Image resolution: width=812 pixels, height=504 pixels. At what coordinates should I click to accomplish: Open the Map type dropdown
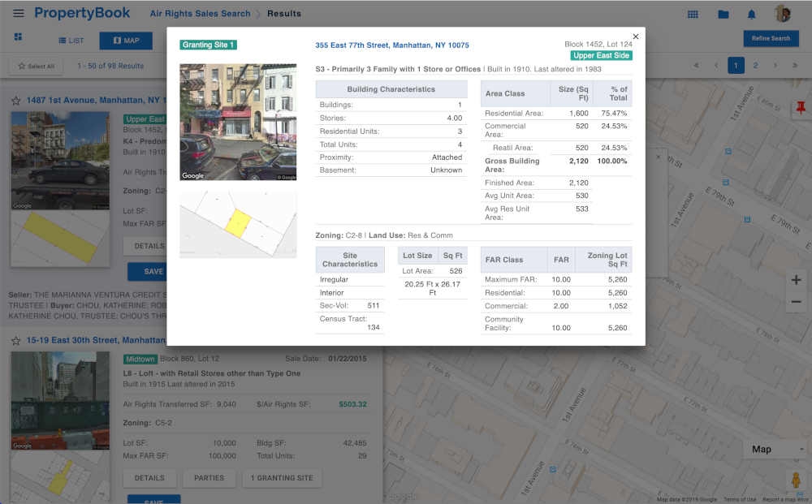777,449
